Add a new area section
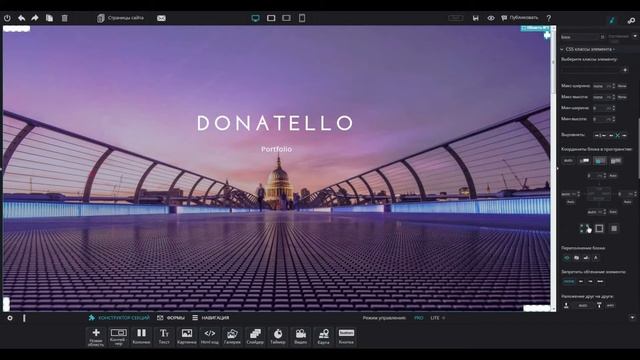The height and width of the screenshot is (360, 640). pos(96,337)
